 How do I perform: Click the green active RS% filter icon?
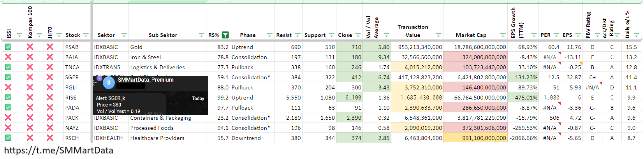click(x=225, y=35)
